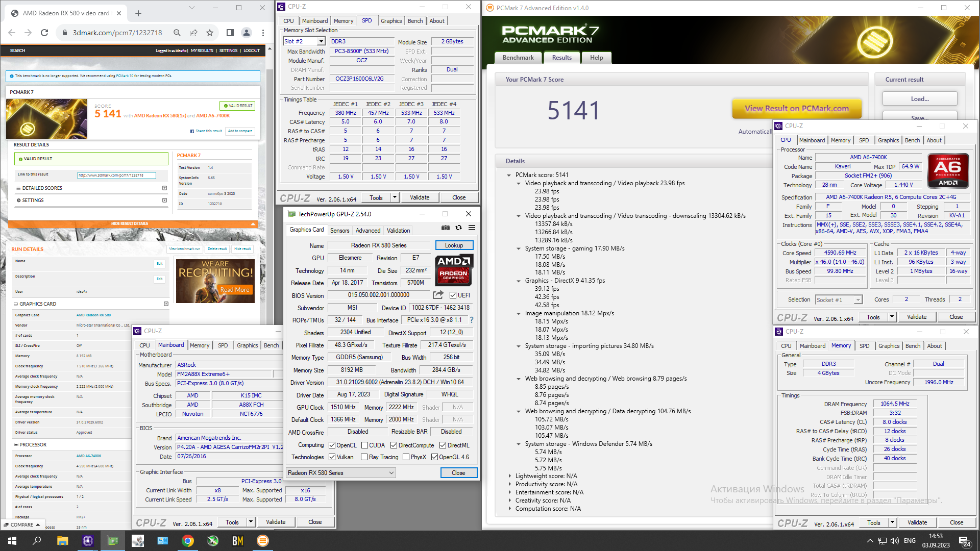Screen dimensions: 980x551
Task: Click the share page icon in address bar
Action: click(193, 33)
